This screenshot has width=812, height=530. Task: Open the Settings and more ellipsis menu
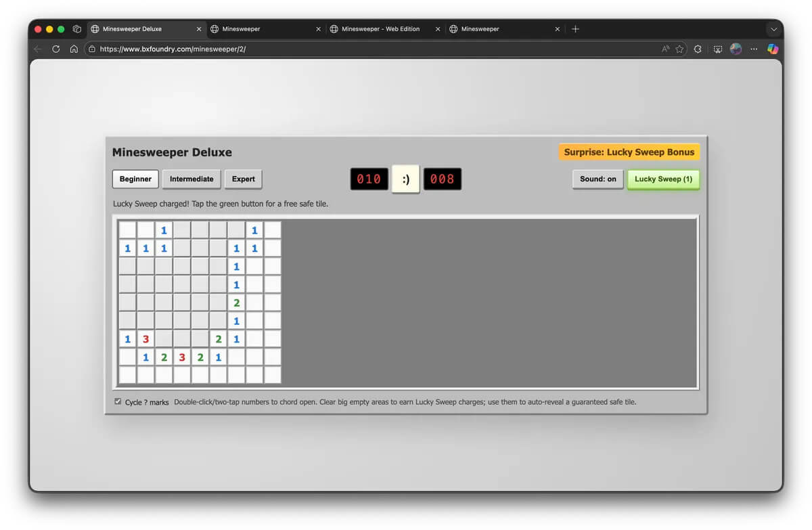tap(754, 49)
